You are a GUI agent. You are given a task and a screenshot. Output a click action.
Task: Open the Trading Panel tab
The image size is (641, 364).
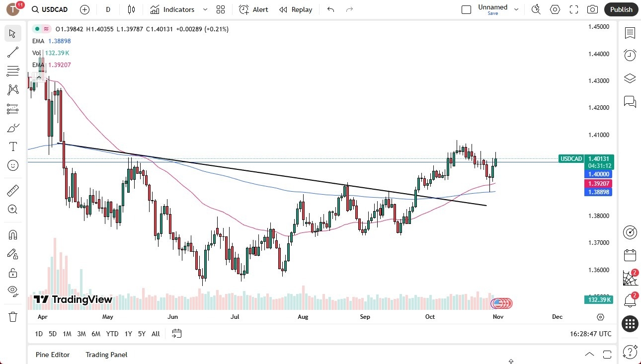106,355
